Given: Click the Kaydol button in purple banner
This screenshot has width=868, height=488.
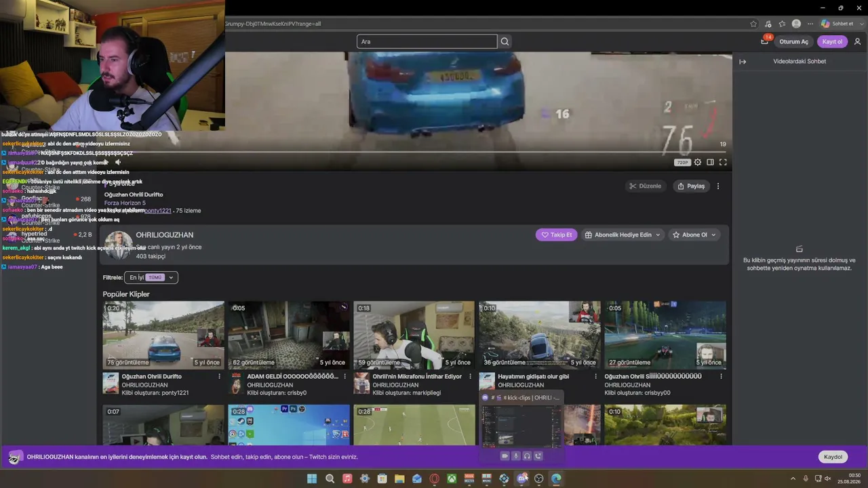Looking at the screenshot, I should 833,457.
